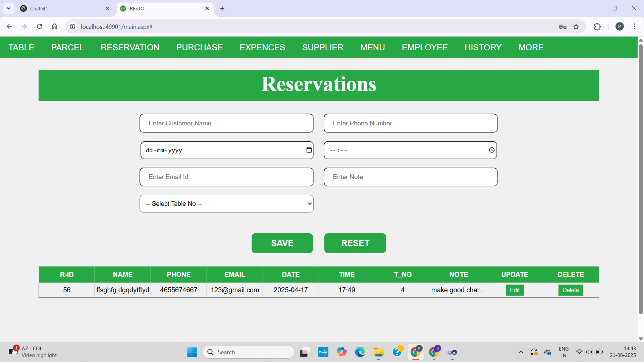This screenshot has height=362, width=644.
Task: Open the Windows Start menu
Action: (192, 352)
